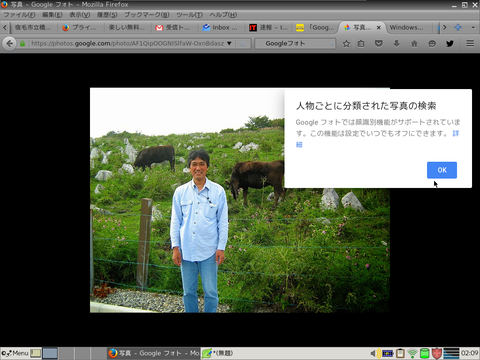Screen dimensions: 480x360
Task: Select the *(無題) editor taskbar entry
Action: [x=219, y=353]
